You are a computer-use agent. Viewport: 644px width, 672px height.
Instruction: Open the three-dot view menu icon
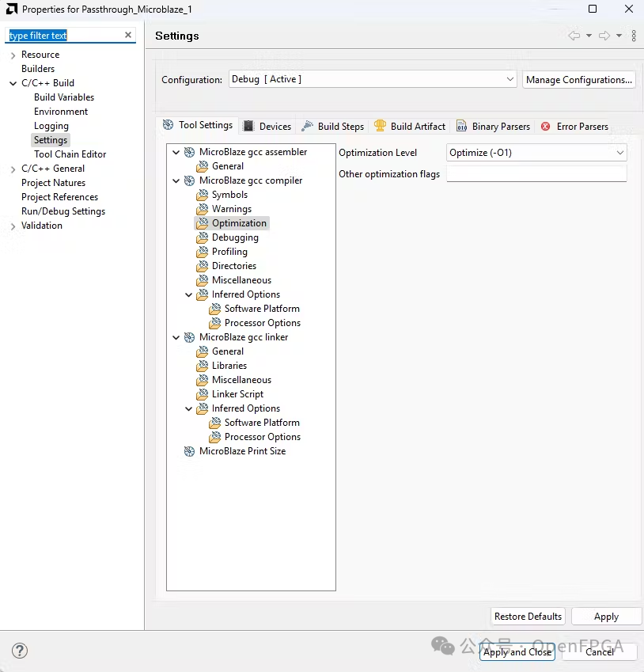coord(634,36)
